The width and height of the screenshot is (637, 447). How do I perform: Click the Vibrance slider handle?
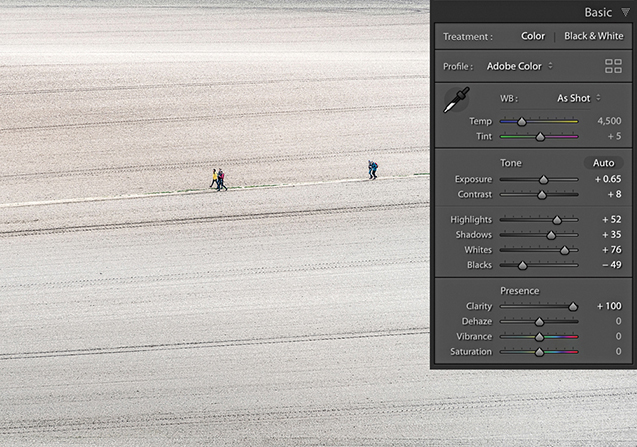tap(539, 336)
